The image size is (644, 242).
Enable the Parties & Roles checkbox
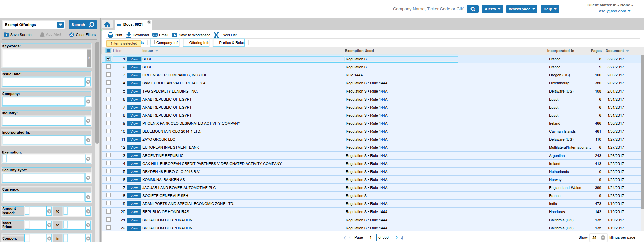pyautogui.click(x=215, y=42)
